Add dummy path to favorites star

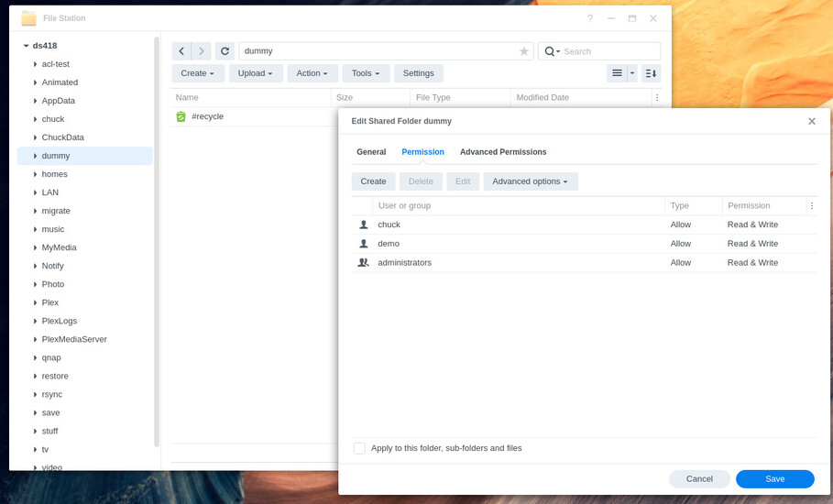coord(524,51)
